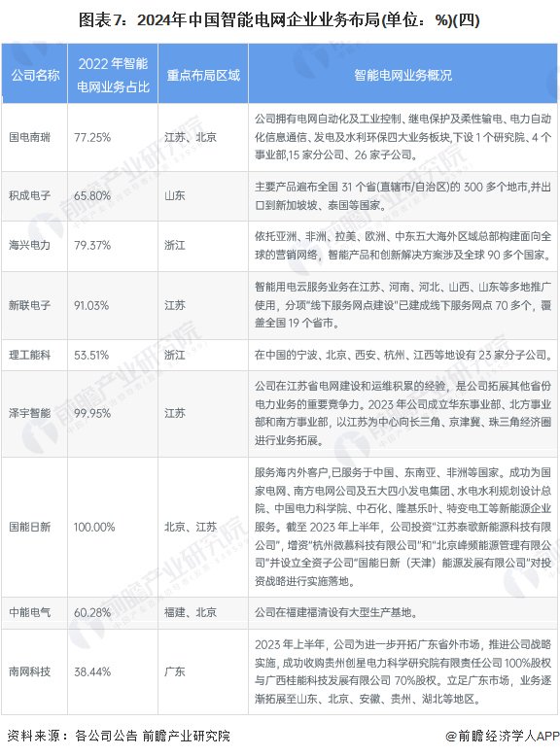Click the 理工能科 company name

pos(29,356)
